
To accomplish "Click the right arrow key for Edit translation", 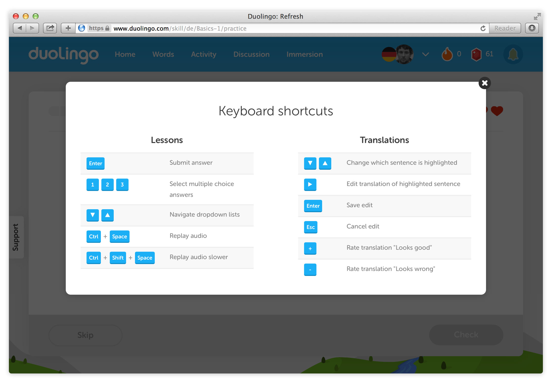I will (x=310, y=185).
